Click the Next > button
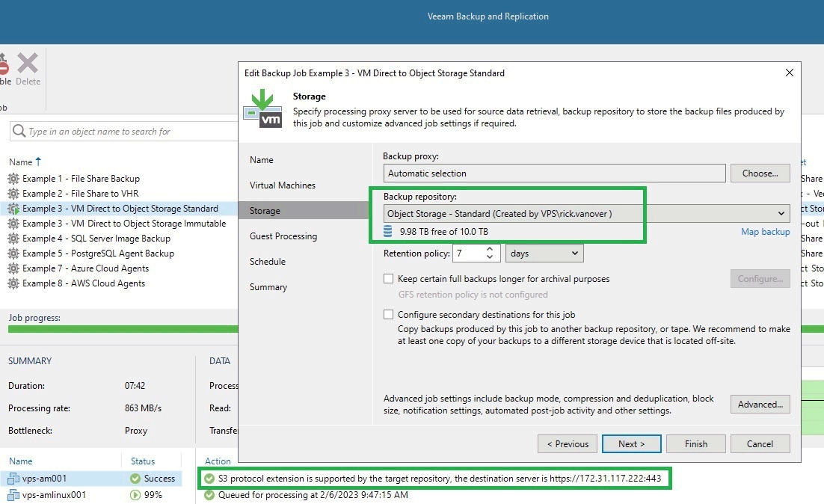824x504 pixels. click(x=631, y=443)
